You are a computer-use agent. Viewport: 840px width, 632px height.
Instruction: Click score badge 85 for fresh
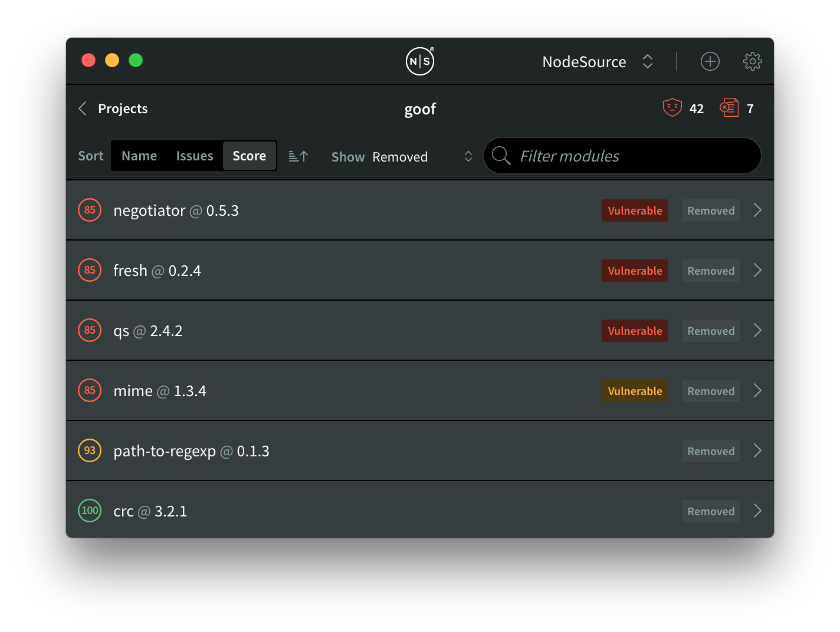[x=90, y=270]
